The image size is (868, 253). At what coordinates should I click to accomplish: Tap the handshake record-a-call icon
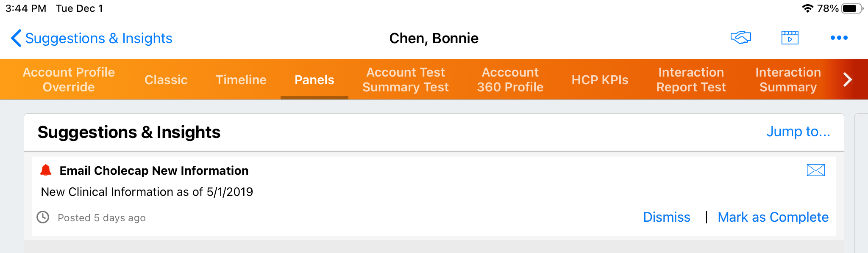[x=740, y=38]
